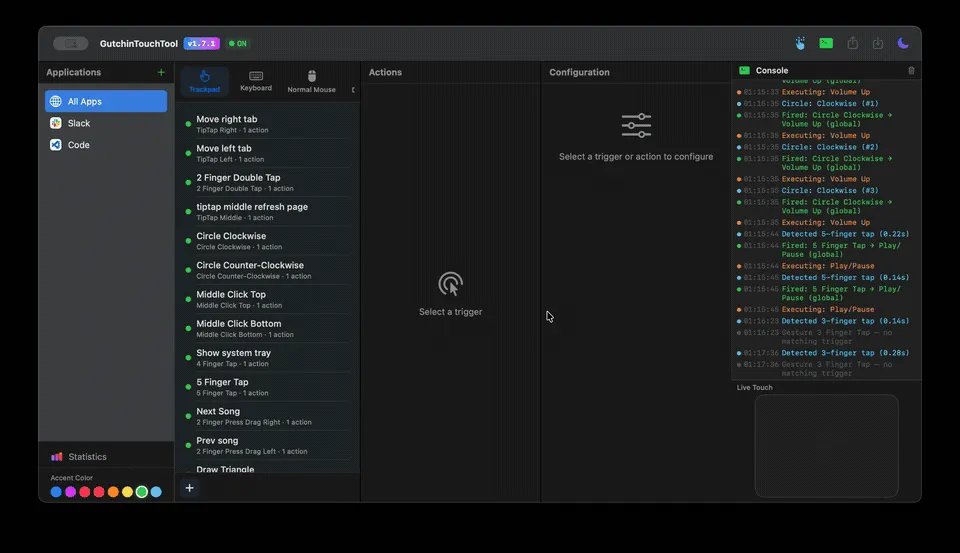Select the Prev song trigger

(268, 445)
